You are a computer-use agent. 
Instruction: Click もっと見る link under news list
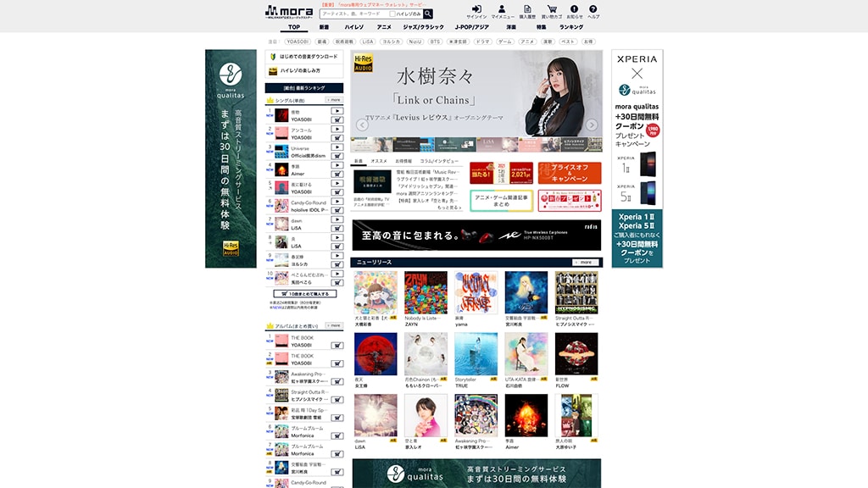[449, 208]
